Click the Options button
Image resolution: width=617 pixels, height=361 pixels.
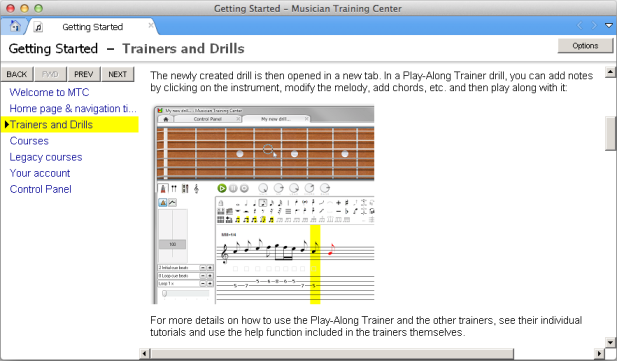(x=585, y=46)
